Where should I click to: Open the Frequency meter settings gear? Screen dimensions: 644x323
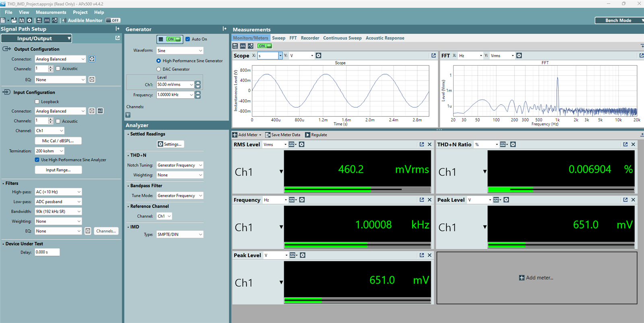pos(302,200)
